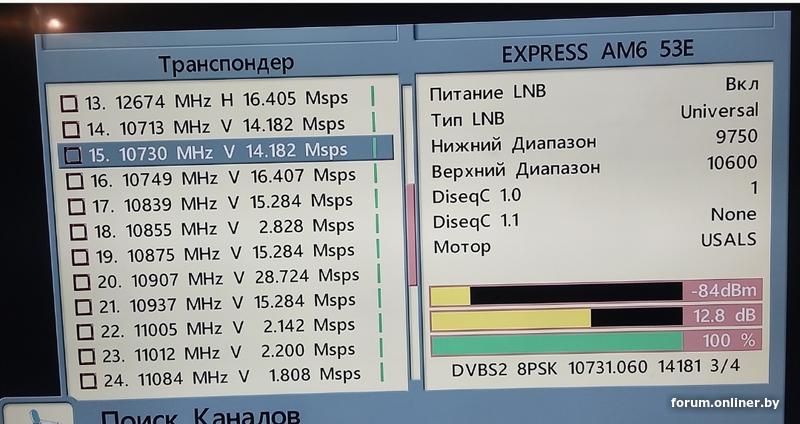Tick checkbox for transponder 23. 11012 MHz
800x424 pixels.
(87, 356)
